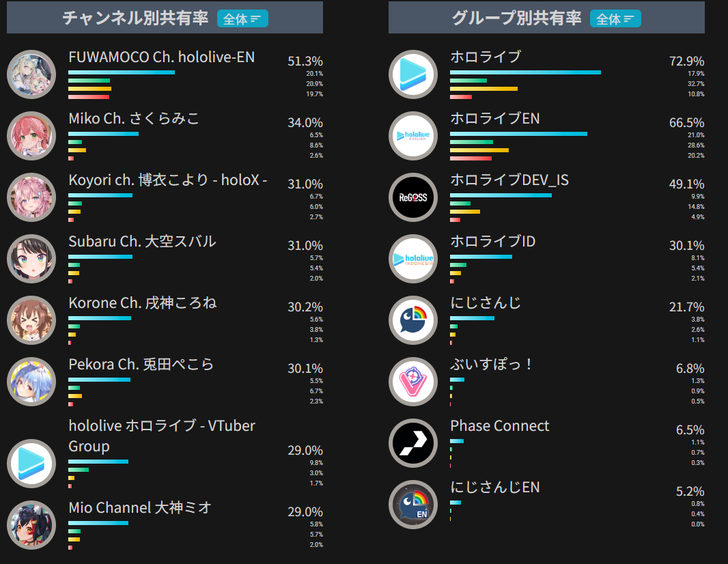Screen dimensions: 728x564
Task: Click the Mio Channel 大神ミオ name
Action: (140, 507)
